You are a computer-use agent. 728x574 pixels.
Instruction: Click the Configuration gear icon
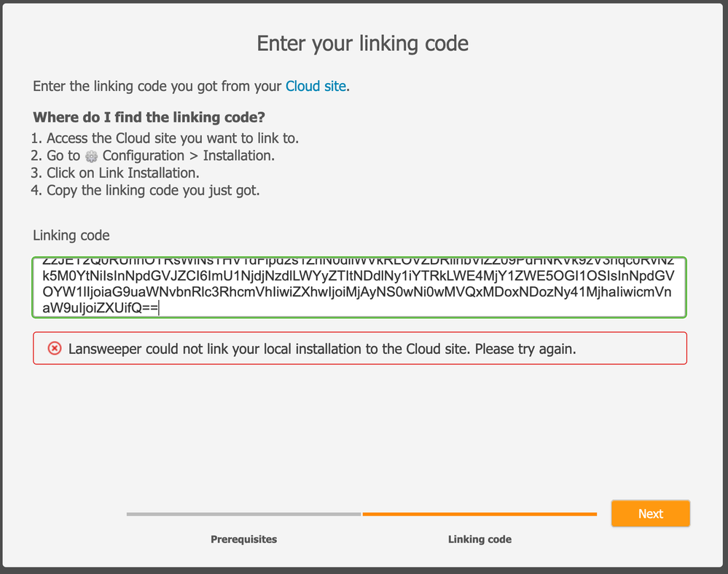coord(92,157)
